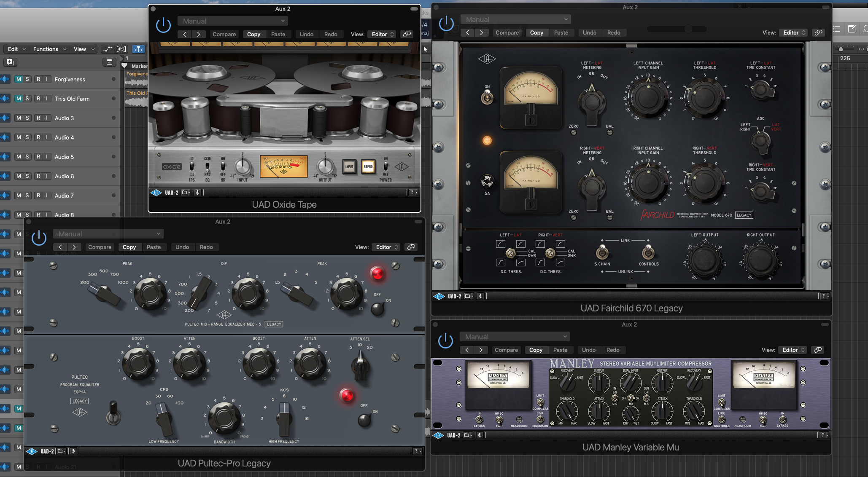Toggle power button of Manley Variable Mu window
This screenshot has height=477, width=868.
click(x=445, y=341)
